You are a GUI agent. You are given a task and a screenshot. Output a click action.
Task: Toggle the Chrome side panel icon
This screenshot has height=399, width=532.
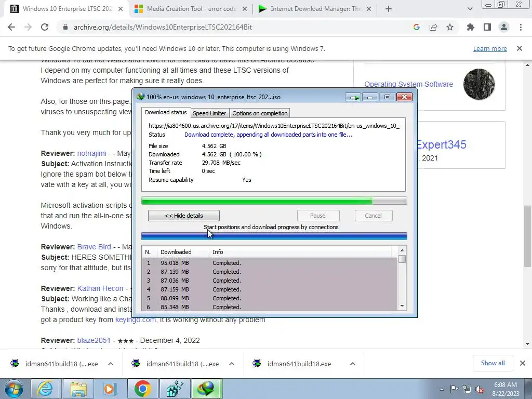point(487,27)
